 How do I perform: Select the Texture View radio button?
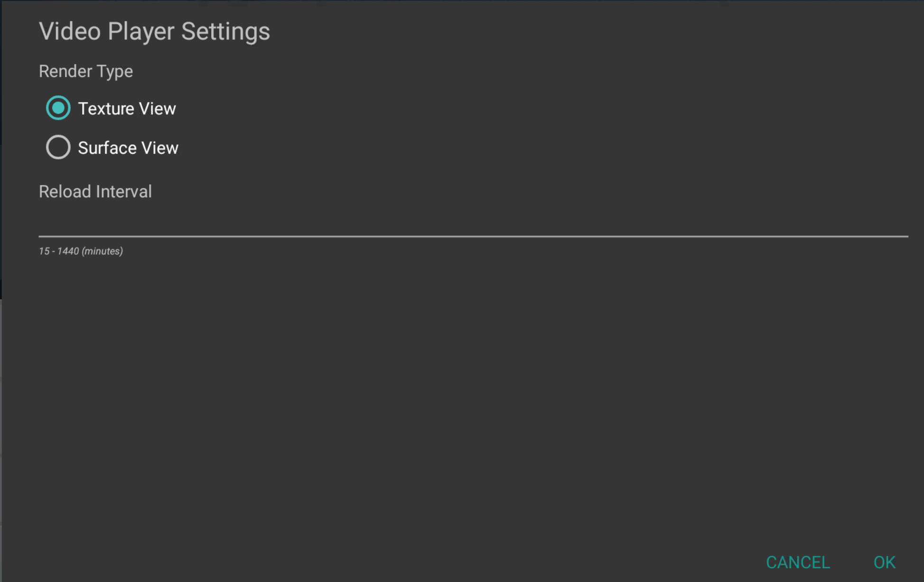58,108
